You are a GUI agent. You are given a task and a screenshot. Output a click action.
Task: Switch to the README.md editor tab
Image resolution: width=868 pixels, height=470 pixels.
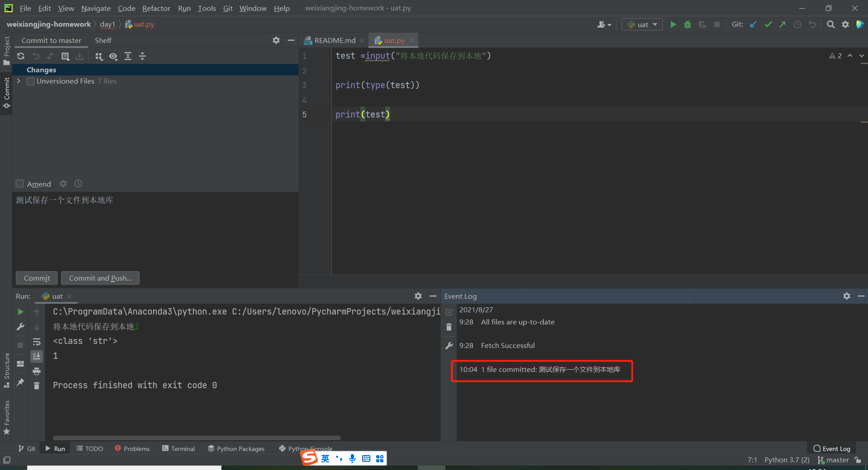335,40
